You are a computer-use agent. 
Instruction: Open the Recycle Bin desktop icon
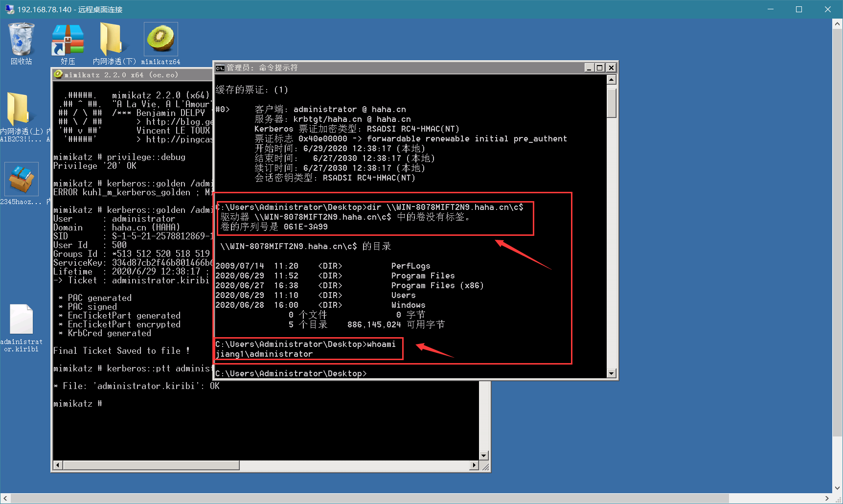tap(21, 43)
